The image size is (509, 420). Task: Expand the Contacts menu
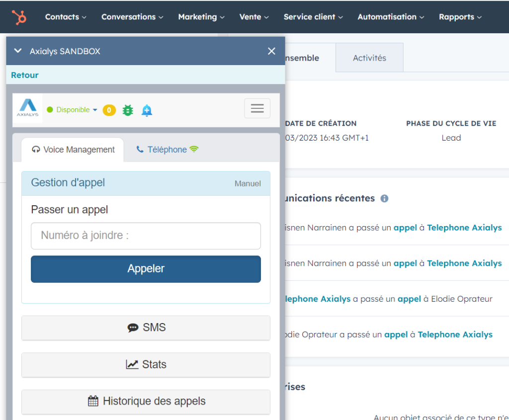coord(65,16)
